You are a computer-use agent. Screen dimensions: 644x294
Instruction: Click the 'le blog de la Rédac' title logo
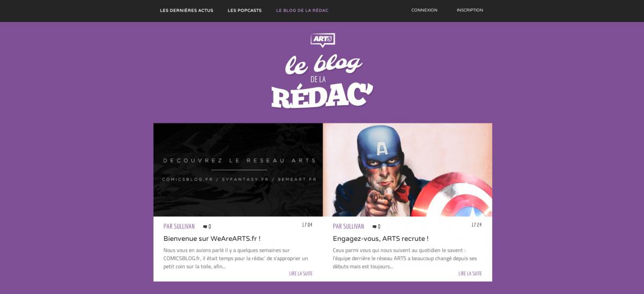coord(323,81)
